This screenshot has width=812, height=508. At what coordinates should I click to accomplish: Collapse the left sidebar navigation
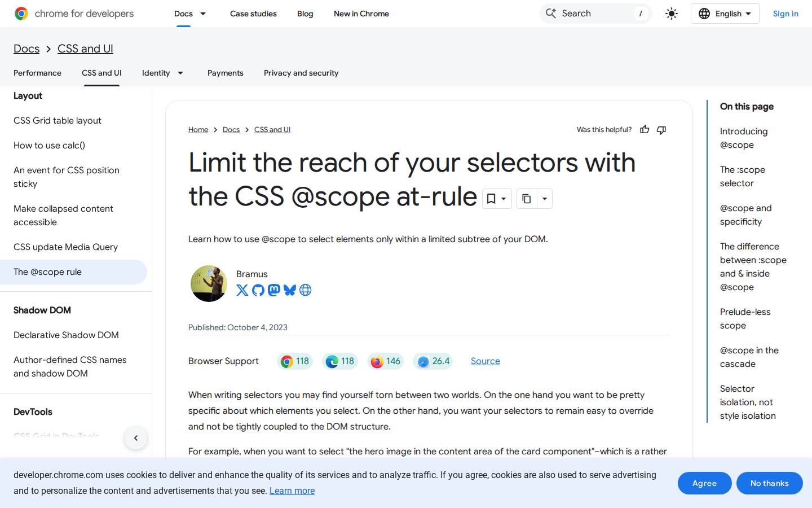click(136, 438)
